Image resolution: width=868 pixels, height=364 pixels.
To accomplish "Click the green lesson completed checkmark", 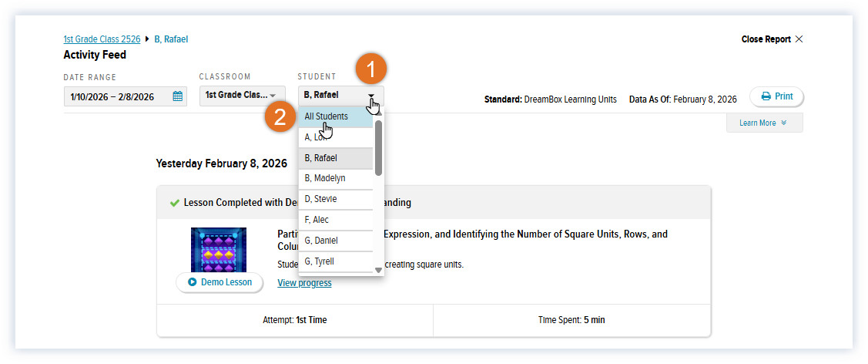I will point(174,203).
